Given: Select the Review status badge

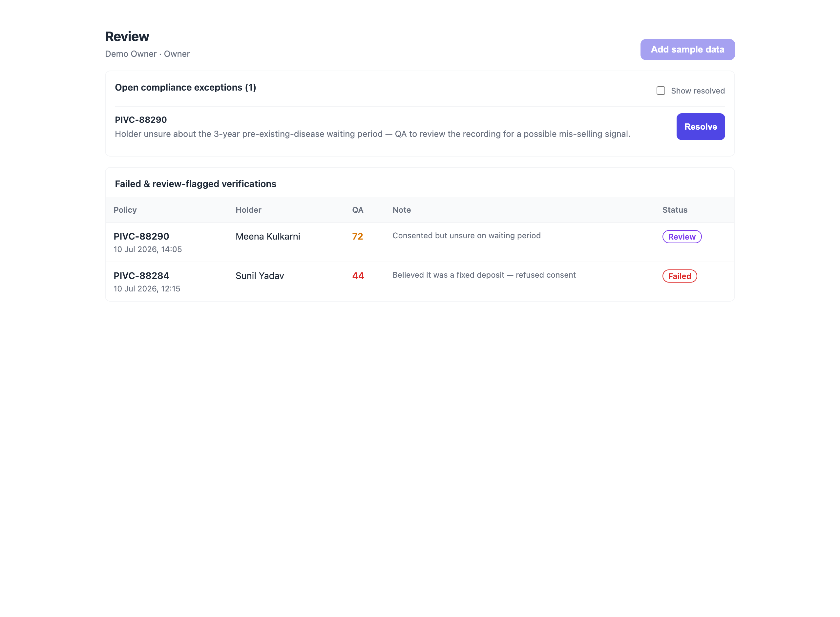Looking at the screenshot, I should [x=682, y=237].
